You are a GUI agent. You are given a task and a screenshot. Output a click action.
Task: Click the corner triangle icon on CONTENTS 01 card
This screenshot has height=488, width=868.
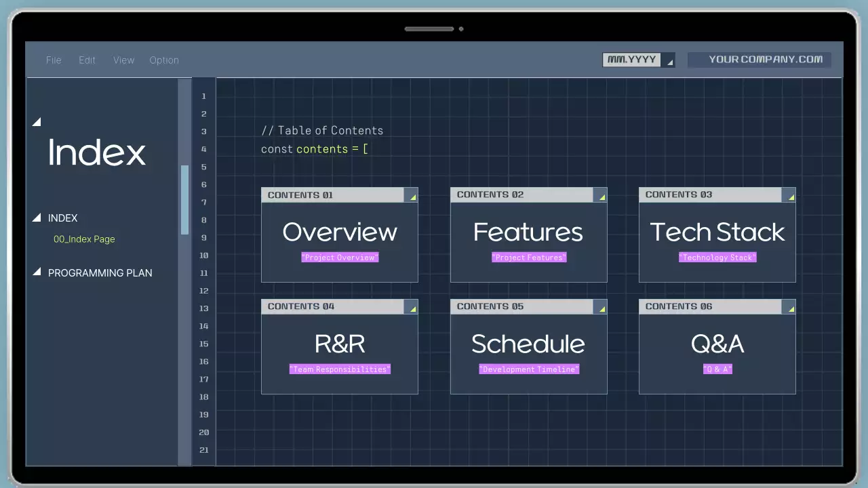click(x=412, y=197)
